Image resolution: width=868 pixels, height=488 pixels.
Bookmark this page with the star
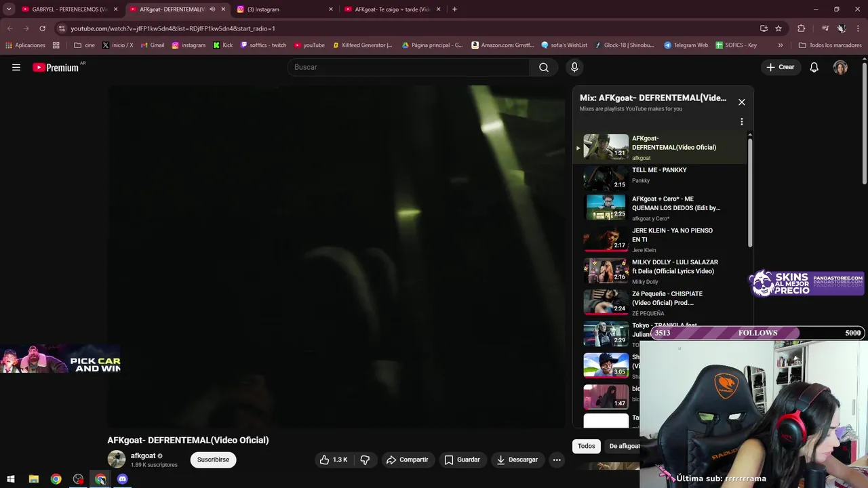point(778,28)
